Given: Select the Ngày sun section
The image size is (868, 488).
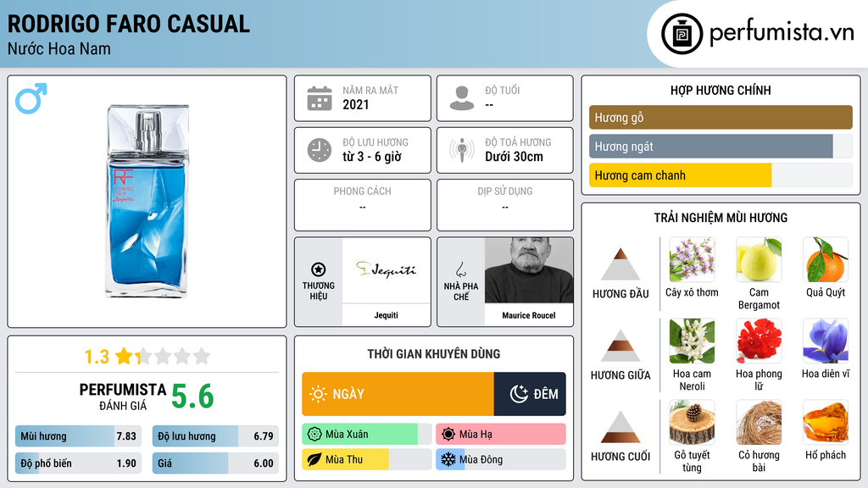Looking at the screenshot, I should pyautogui.click(x=398, y=394).
